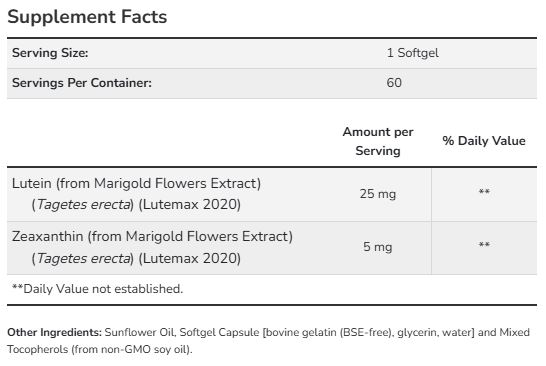Click the 1 Softgel value
The height and width of the screenshot is (366, 546).
(x=413, y=53)
